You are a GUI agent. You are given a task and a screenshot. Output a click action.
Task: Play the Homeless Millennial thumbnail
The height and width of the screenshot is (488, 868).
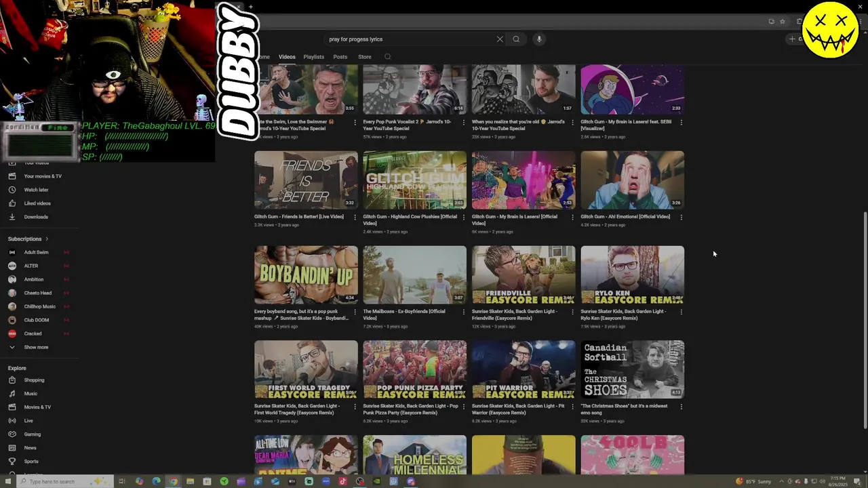pos(414,455)
